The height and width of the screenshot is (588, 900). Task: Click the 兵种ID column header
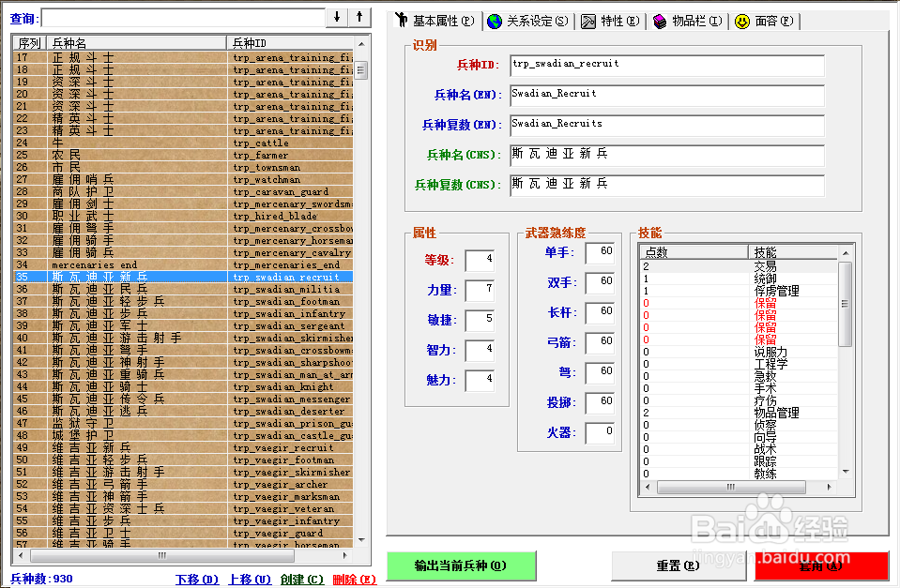click(290, 43)
